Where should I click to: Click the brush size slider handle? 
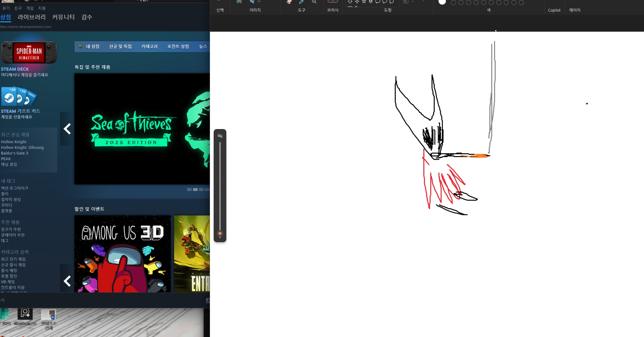(220, 234)
